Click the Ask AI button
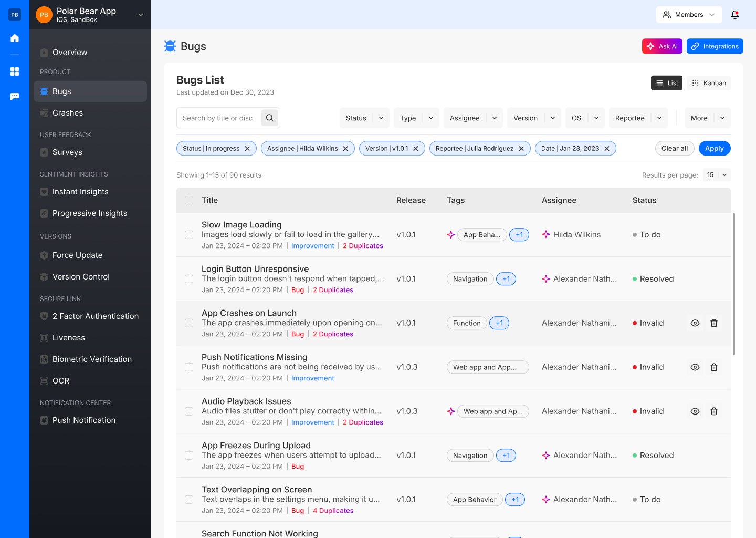Viewport: 756px width, 538px height. click(662, 46)
